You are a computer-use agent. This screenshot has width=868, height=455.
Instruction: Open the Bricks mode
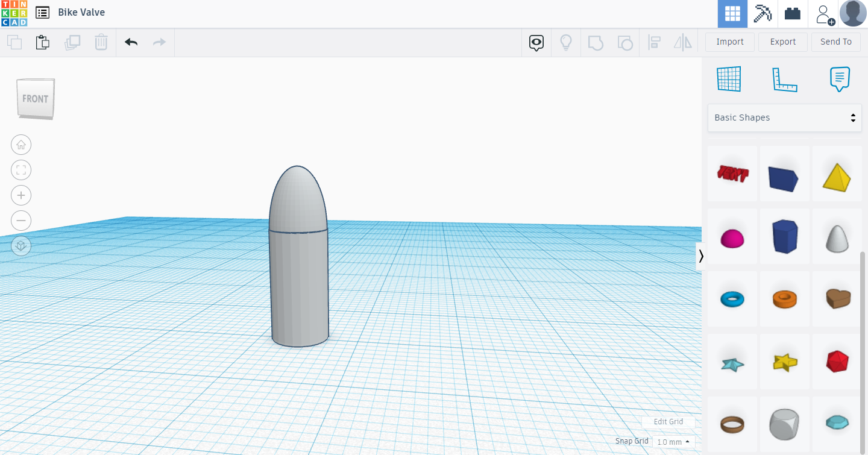[793, 14]
